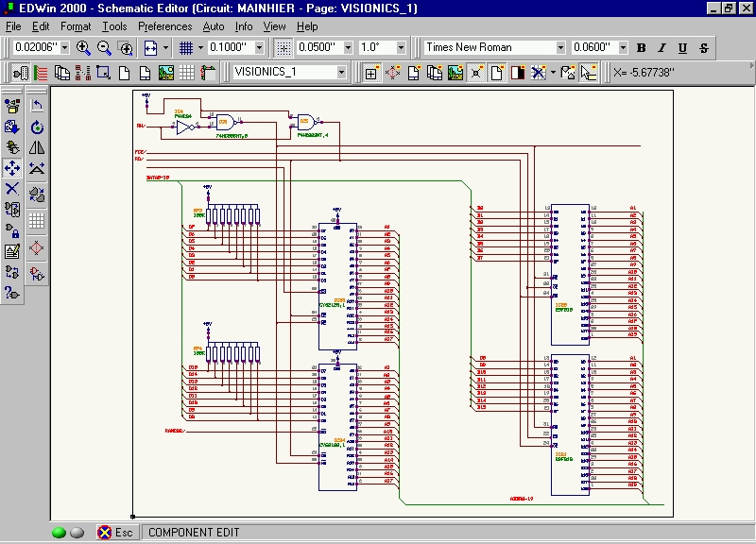
Task: Toggle Underline text formatting
Action: 682,48
